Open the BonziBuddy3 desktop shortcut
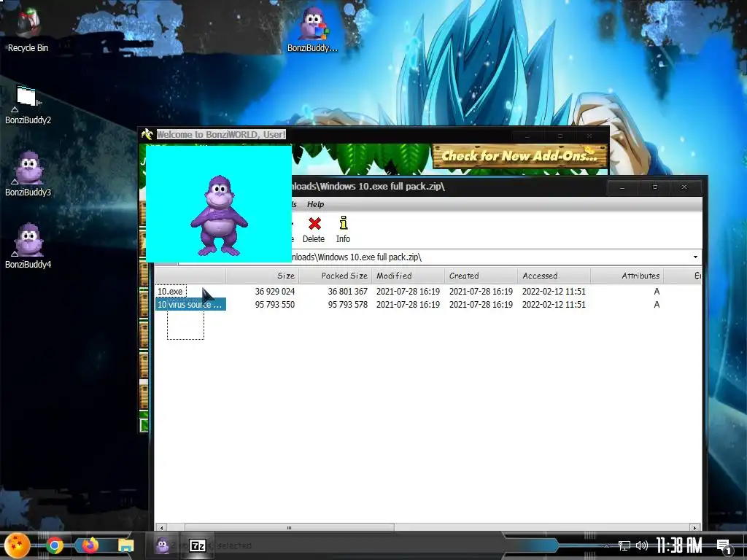 [28, 174]
